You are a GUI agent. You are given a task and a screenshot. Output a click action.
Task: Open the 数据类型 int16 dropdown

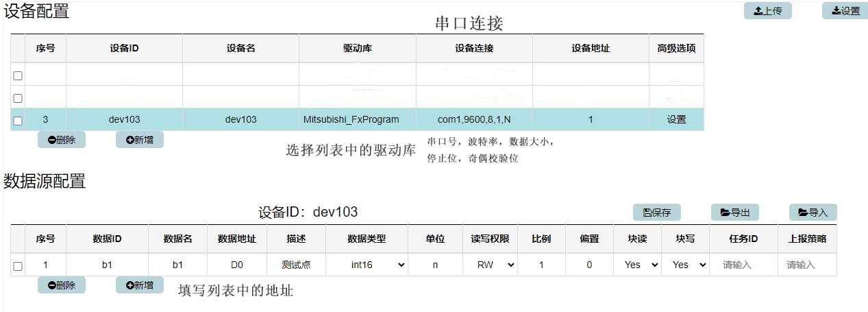coord(367,265)
